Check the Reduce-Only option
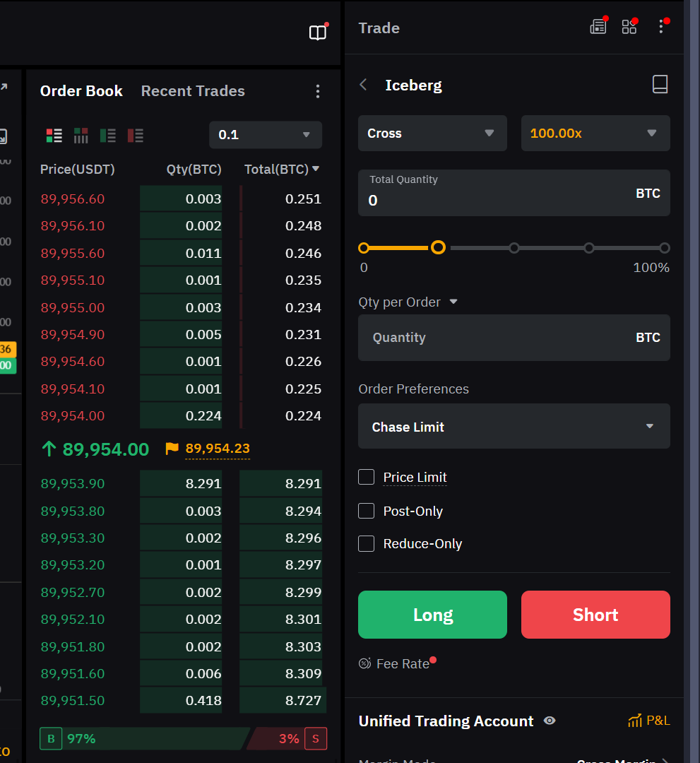 tap(366, 543)
